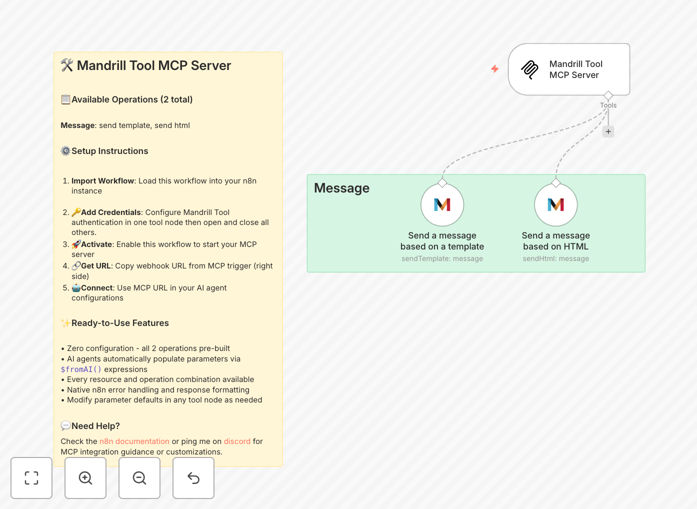Click the input diamond above the HTML node
697x509 pixels.
(x=556, y=183)
